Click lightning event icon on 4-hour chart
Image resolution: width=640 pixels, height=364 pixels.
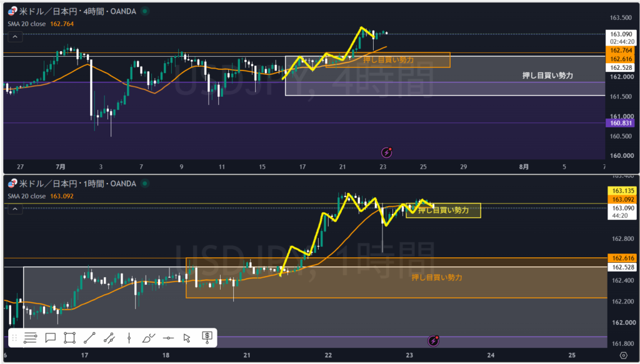click(386, 153)
